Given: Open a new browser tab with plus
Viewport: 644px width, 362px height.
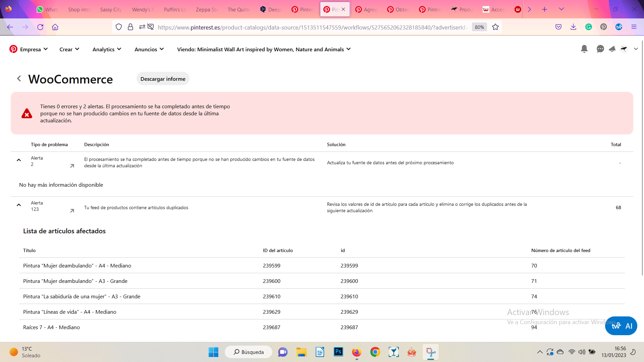Looking at the screenshot, I should coord(544,9).
